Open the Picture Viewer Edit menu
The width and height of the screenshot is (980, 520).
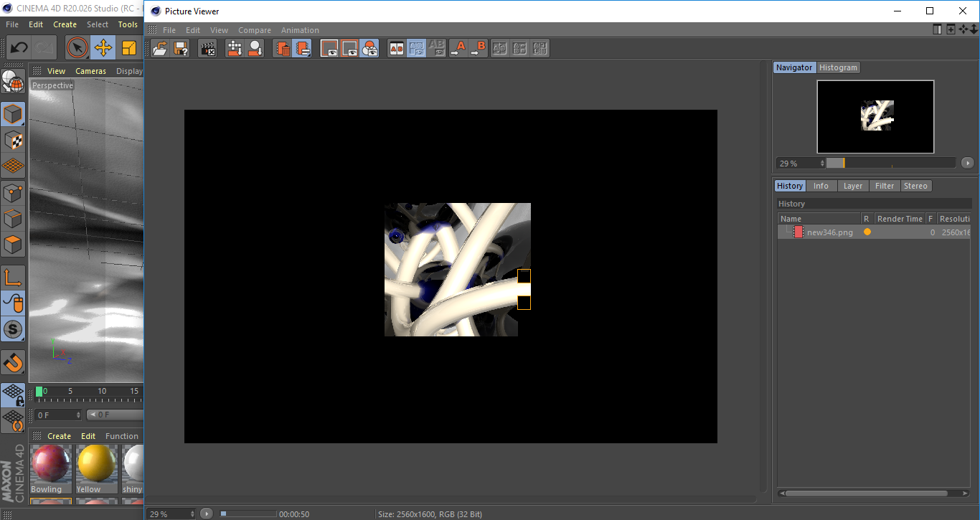[193, 30]
